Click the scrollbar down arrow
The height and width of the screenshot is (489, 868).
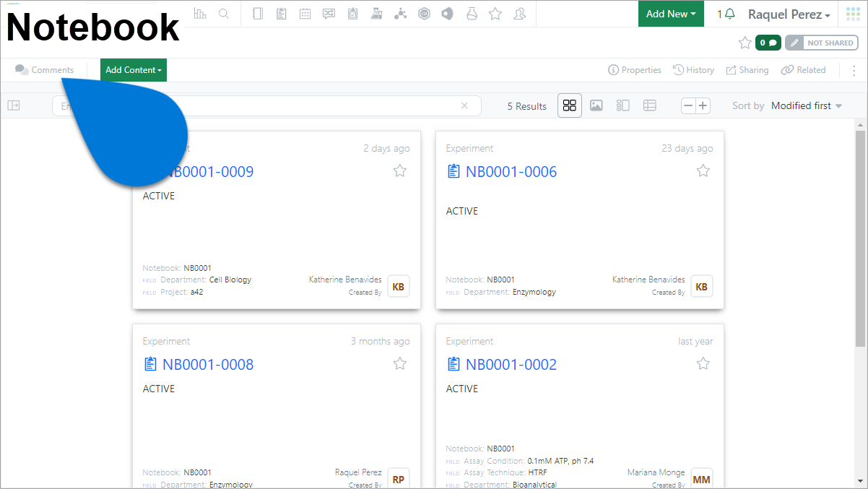pos(860,480)
